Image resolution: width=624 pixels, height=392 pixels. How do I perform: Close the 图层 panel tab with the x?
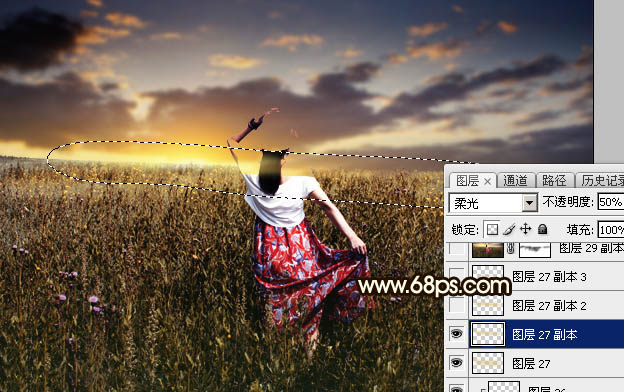point(488,181)
